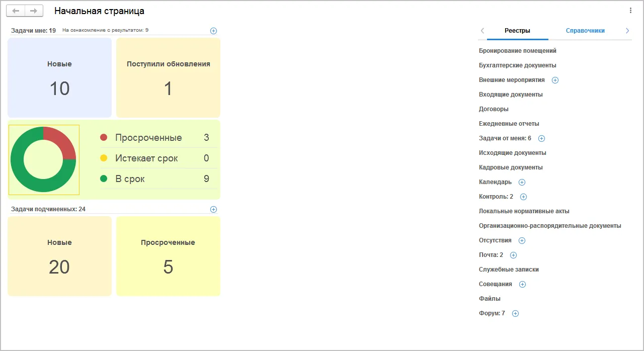Click the donut chart of task deadlines
The image size is (644, 351).
pyautogui.click(x=43, y=159)
